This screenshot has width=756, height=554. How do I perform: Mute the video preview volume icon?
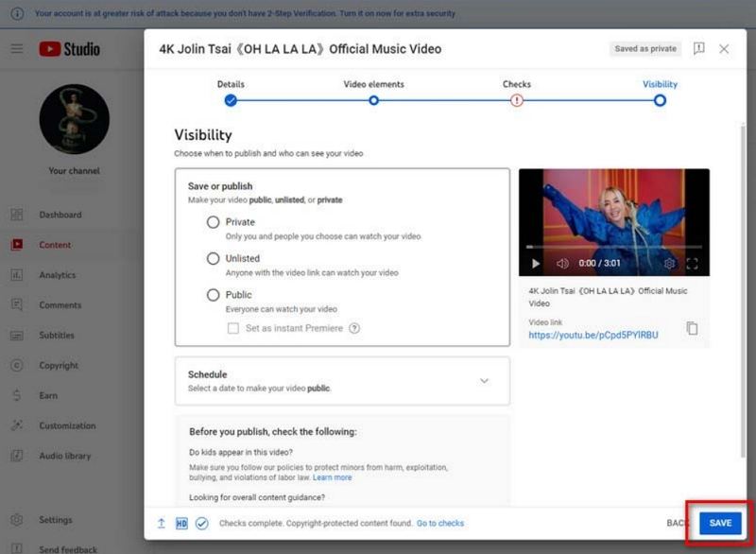(562, 263)
